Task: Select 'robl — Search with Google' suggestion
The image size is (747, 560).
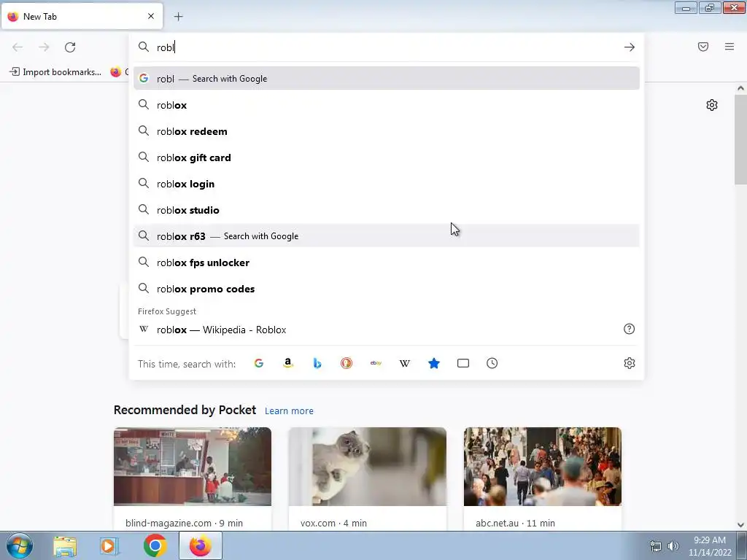Action: (387, 79)
